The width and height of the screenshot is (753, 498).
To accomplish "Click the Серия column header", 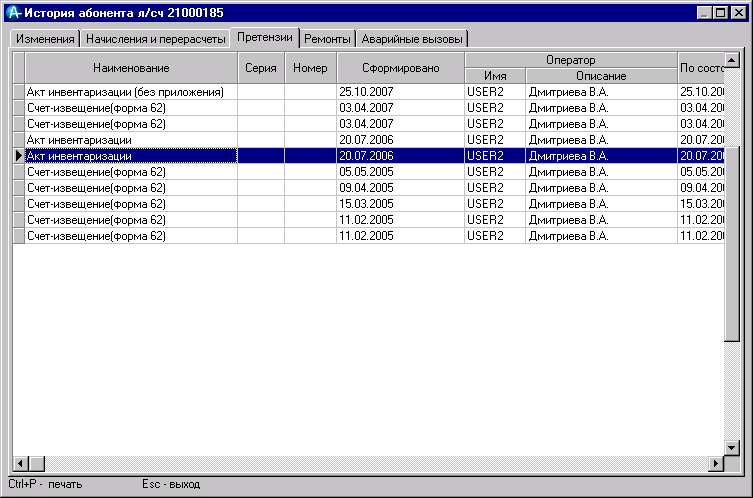I will (x=261, y=68).
